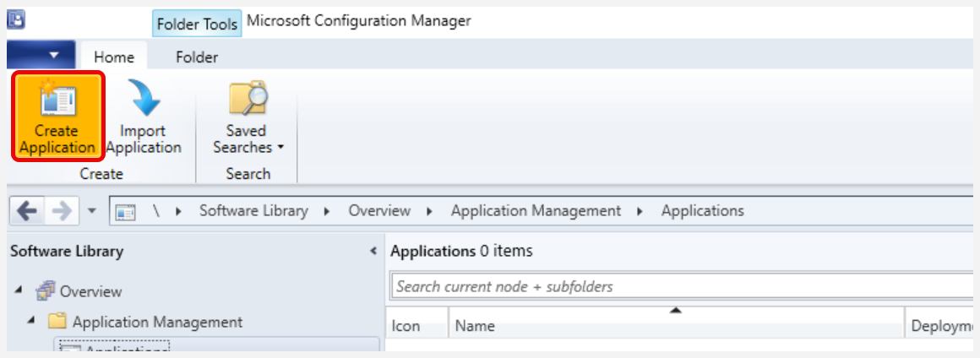980x358 pixels.
Task: Collapse the Software Library navigation pane
Action: [373, 251]
